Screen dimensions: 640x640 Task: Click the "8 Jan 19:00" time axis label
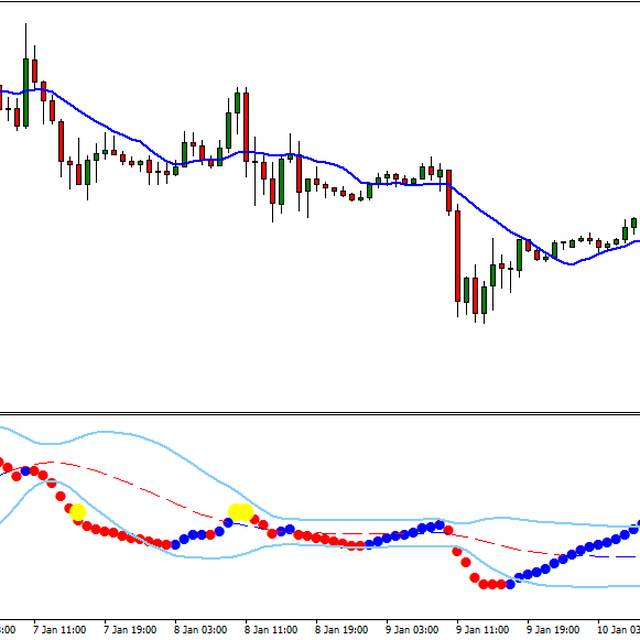pos(342,630)
